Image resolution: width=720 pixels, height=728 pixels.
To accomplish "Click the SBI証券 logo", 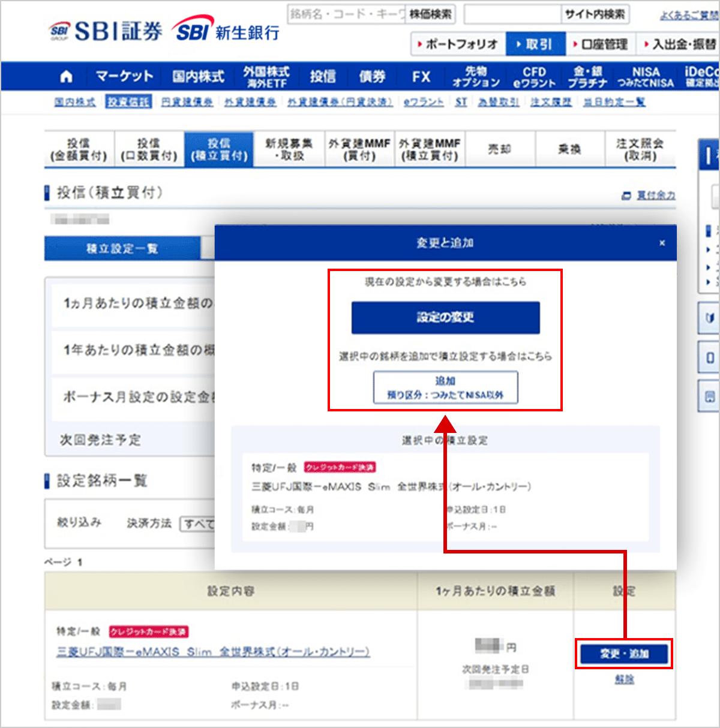I will point(106,31).
